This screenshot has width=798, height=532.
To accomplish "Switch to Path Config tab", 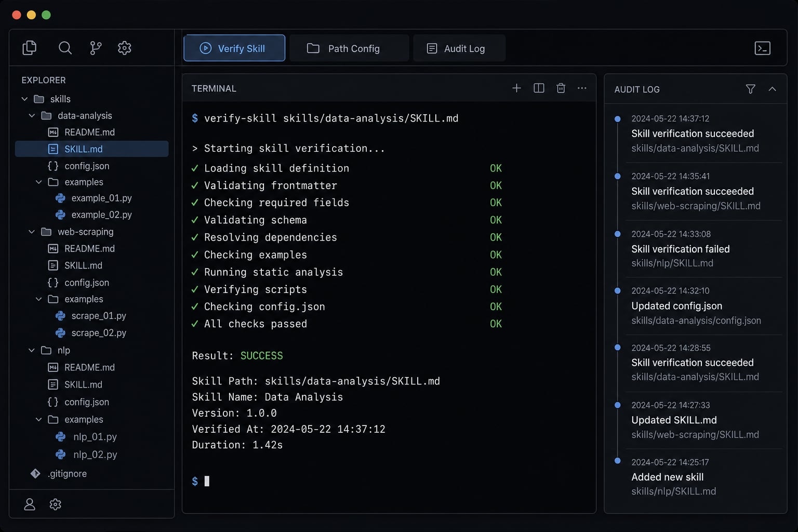I will 349,48.
